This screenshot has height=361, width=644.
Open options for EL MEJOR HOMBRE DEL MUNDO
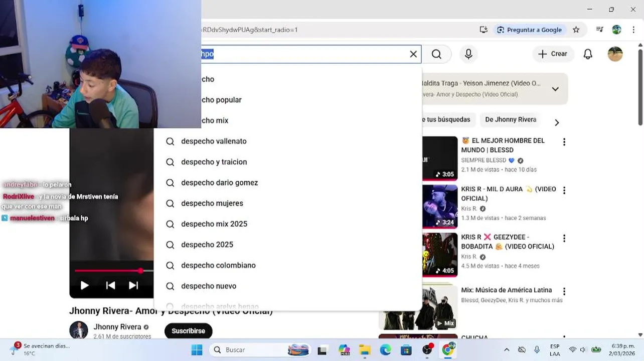(x=564, y=142)
